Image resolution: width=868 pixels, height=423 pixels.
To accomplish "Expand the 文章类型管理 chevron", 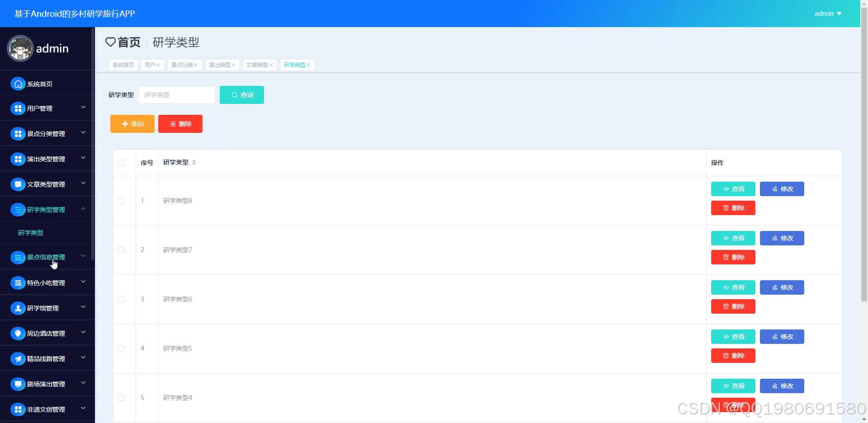I will pyautogui.click(x=83, y=183).
